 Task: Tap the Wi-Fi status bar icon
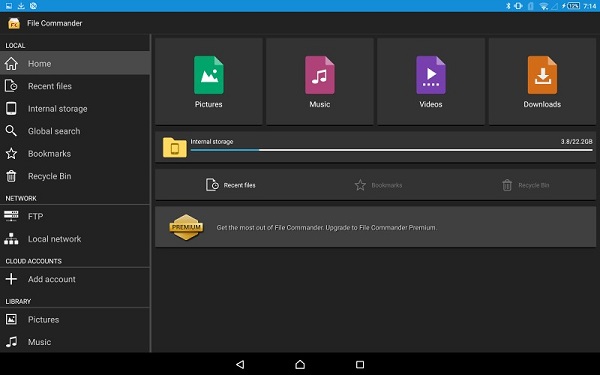click(x=543, y=6)
